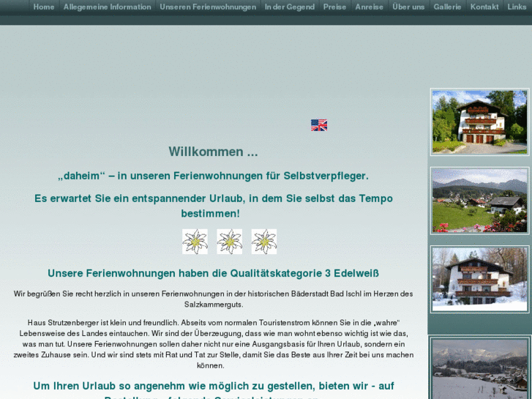
Task: Click the Willkommen heading
Action: coord(213,152)
